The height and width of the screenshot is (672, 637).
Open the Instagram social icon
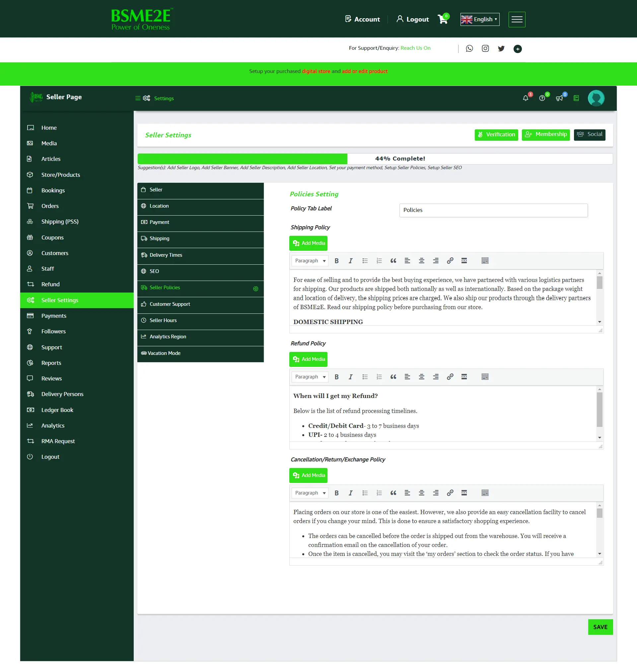[485, 48]
